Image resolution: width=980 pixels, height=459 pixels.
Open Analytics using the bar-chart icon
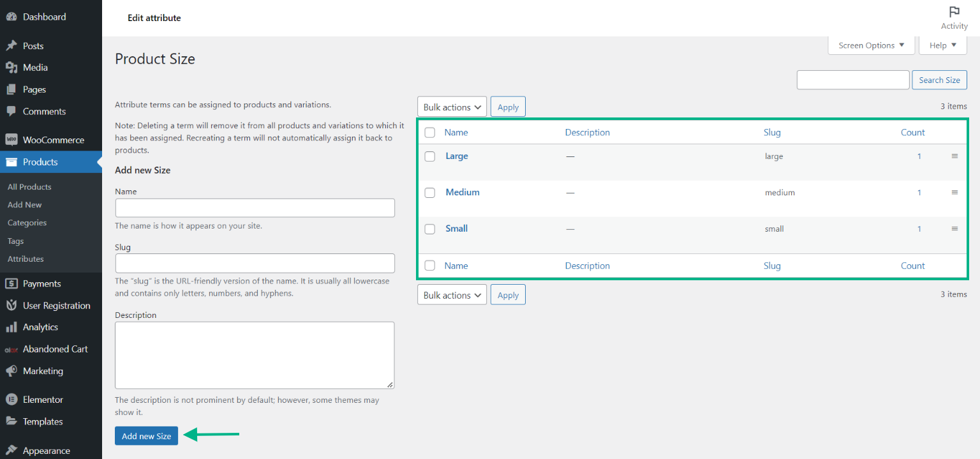13,327
